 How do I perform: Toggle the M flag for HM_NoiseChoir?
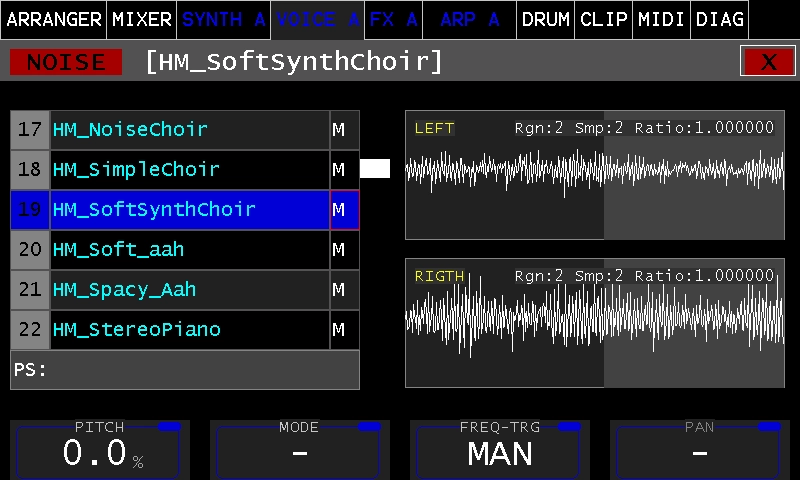tap(344, 130)
